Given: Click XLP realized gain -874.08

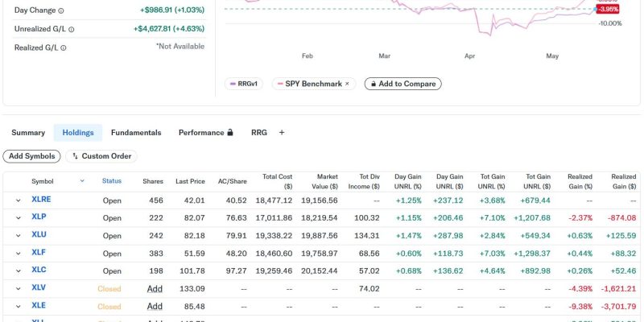Looking at the screenshot, I should click(622, 218).
